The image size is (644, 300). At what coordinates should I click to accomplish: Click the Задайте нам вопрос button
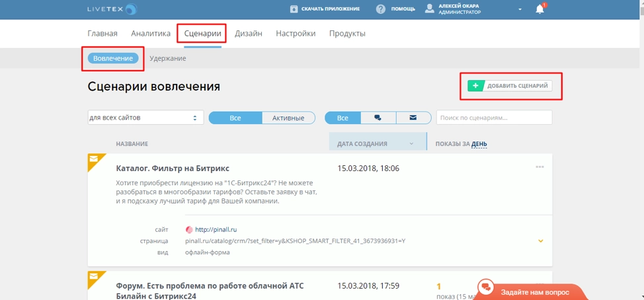[x=532, y=291]
